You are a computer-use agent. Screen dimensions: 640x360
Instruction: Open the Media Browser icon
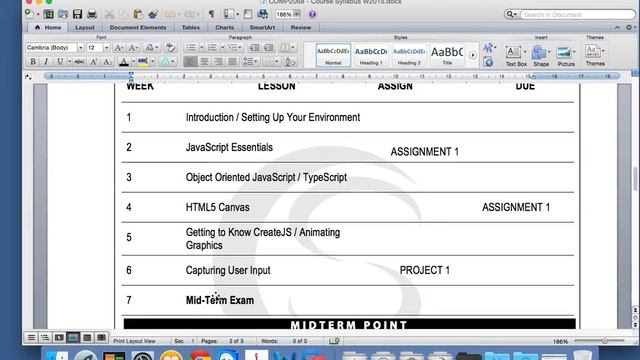262,14
